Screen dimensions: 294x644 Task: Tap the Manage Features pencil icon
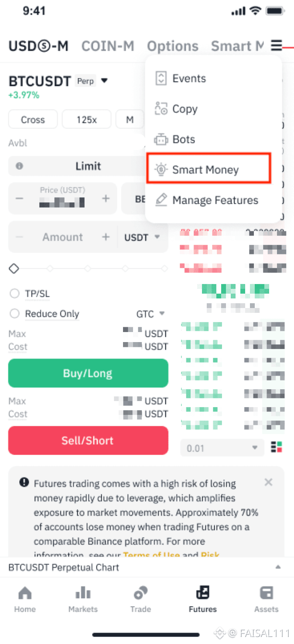(161, 200)
